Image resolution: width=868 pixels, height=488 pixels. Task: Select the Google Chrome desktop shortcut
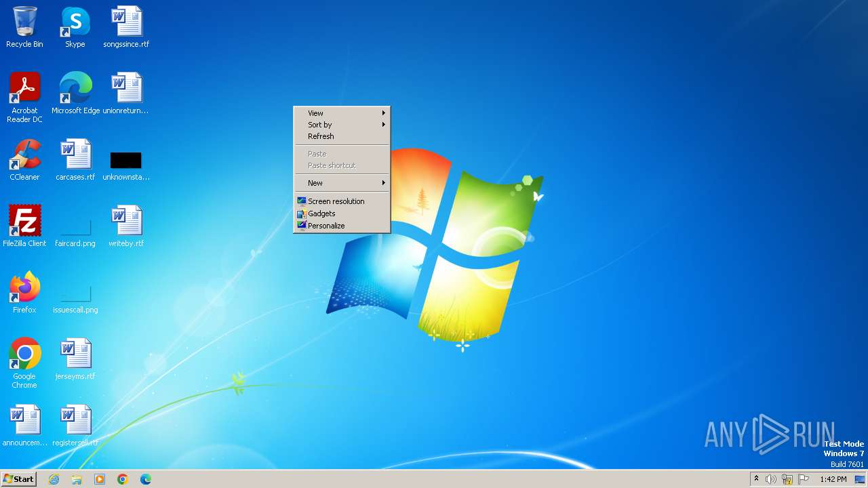coord(24,363)
